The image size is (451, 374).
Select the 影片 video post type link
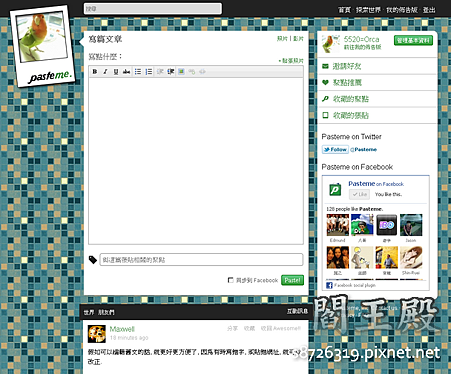(x=298, y=39)
